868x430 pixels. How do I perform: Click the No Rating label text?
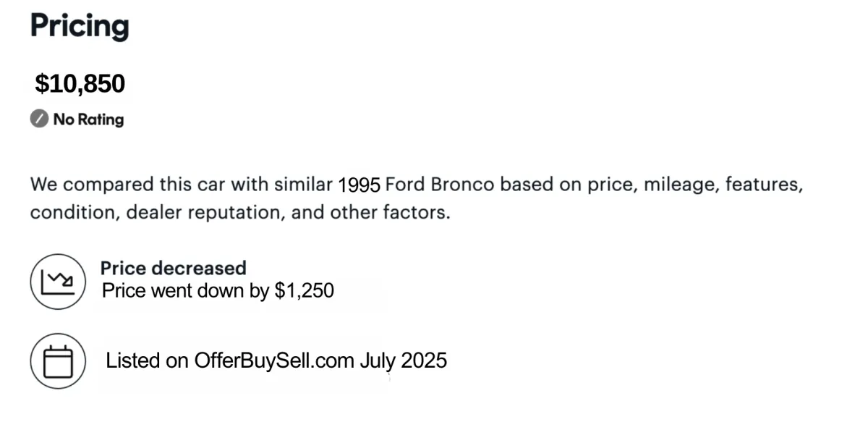(88, 119)
